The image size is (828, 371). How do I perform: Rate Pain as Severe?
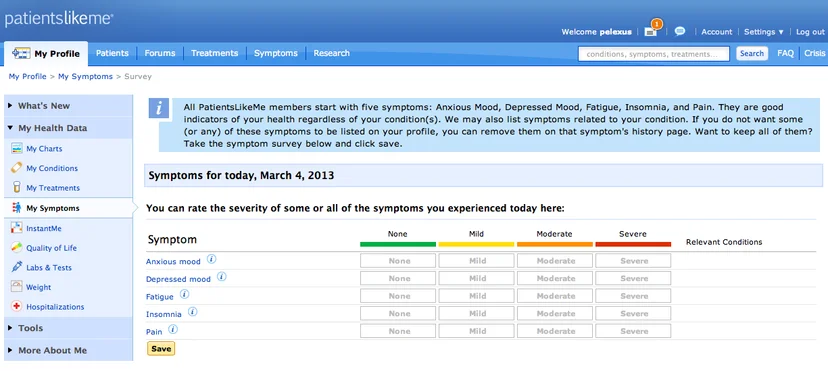(633, 331)
